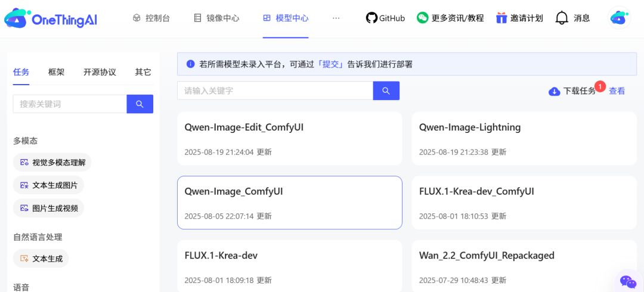Click the 消息 notification bell
The image size is (644, 292).
[x=562, y=18]
